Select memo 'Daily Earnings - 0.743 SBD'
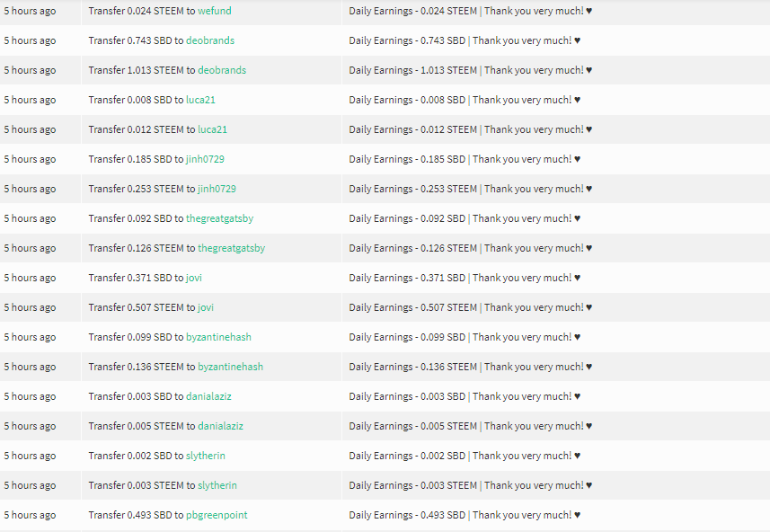 coord(407,40)
